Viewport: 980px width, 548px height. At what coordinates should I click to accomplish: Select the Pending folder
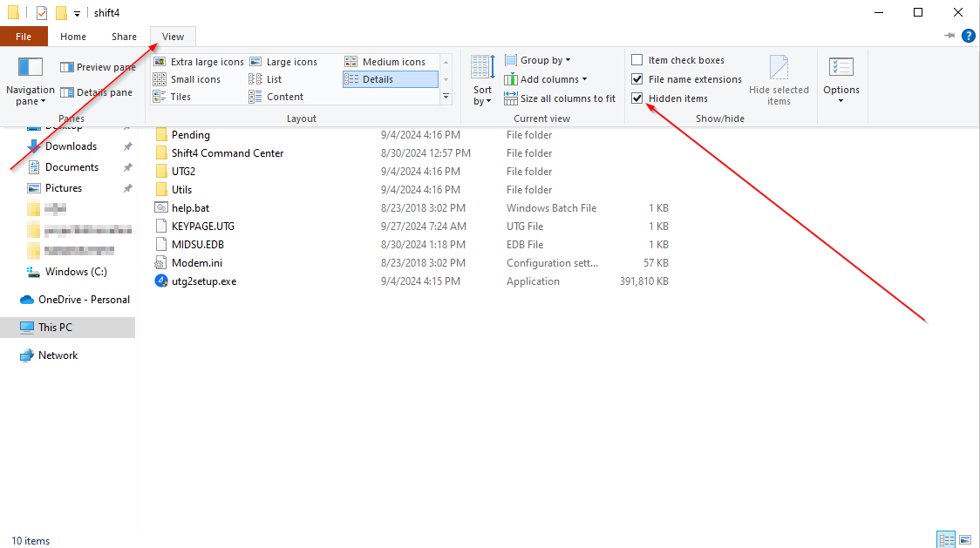coord(190,135)
